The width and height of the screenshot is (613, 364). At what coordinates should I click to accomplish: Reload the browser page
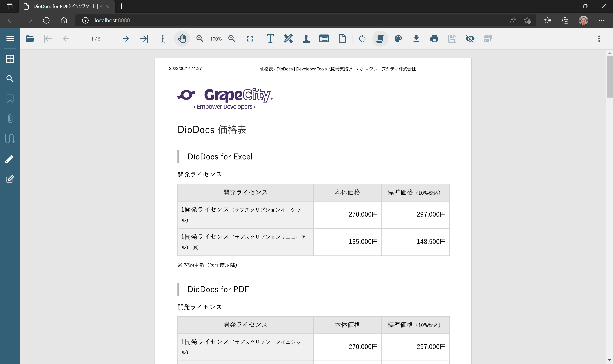tap(46, 20)
